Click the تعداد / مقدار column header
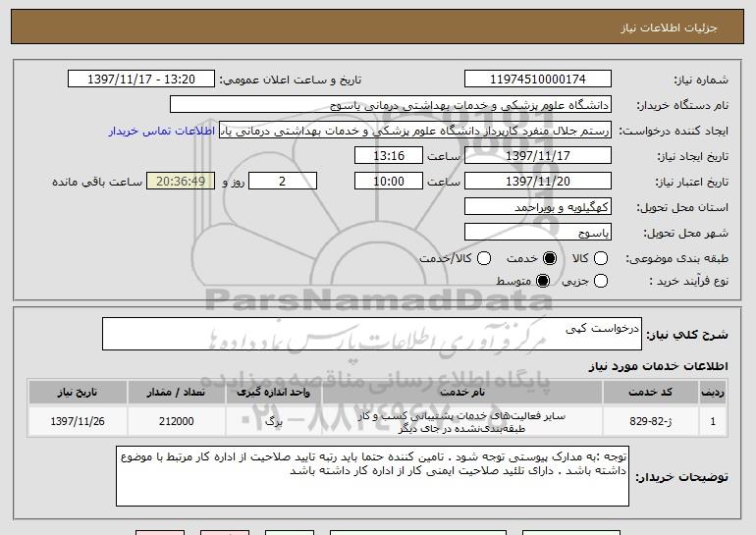 coord(176,393)
